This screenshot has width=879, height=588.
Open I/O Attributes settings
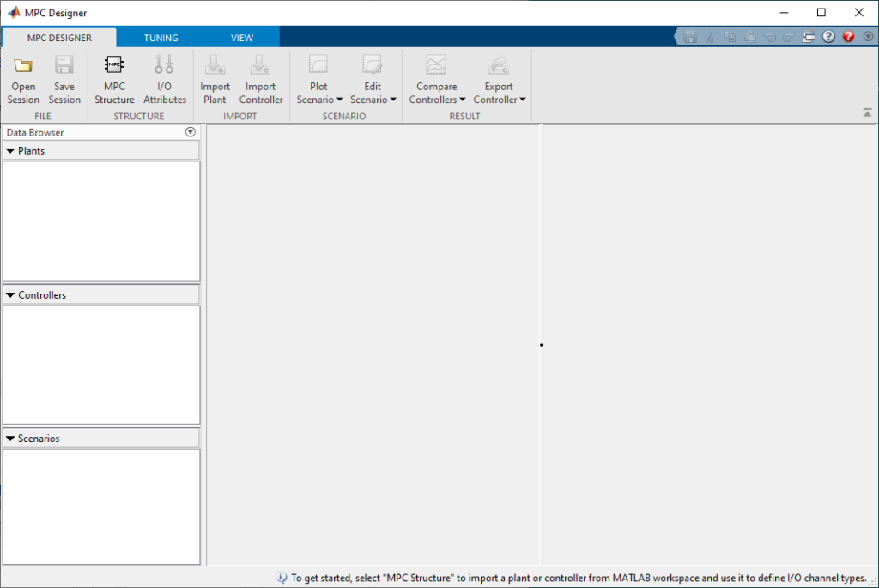coord(164,66)
